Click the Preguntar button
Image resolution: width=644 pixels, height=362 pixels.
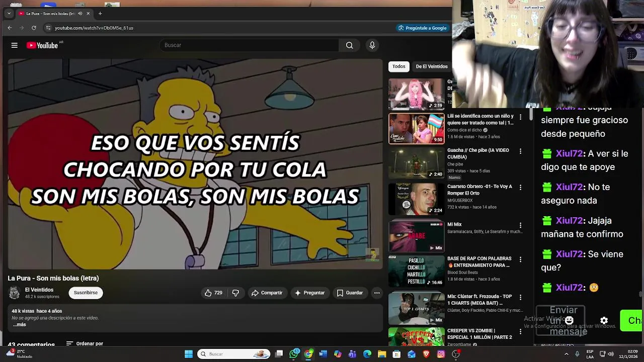click(309, 293)
